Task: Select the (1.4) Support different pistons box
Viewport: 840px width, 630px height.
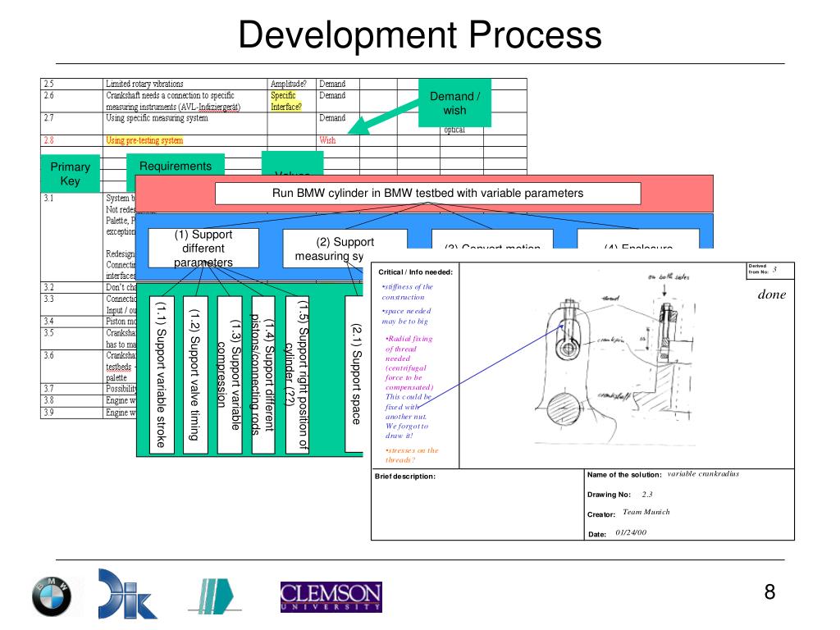Action: click(x=263, y=374)
